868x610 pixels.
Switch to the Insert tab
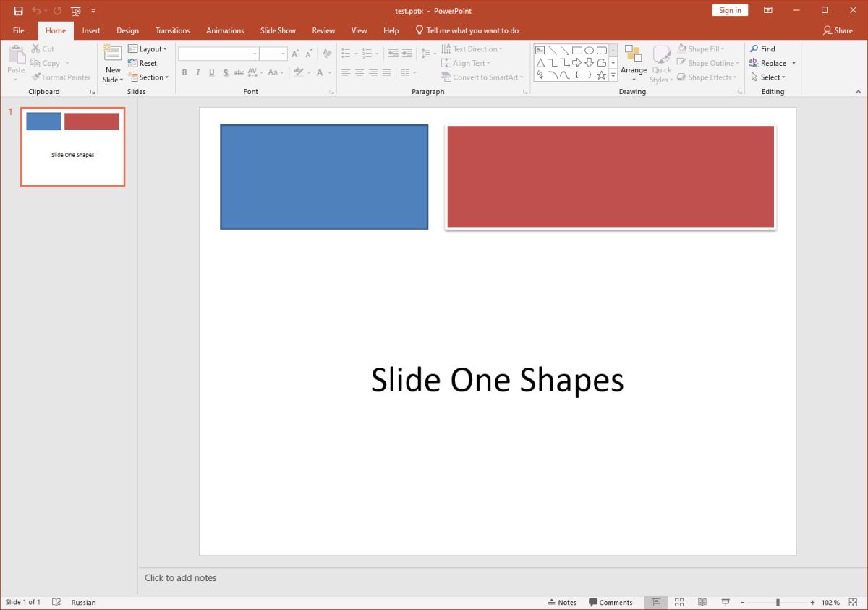coord(91,30)
